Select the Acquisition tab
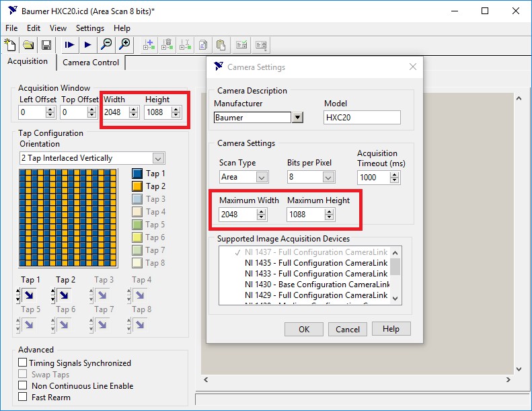Screen dimensions: 532x411 click(x=28, y=61)
